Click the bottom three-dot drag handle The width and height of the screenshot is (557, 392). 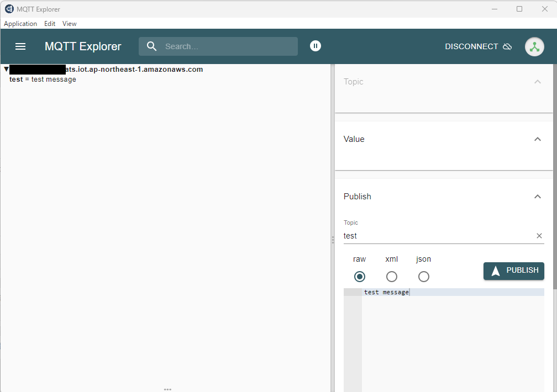tap(167, 389)
